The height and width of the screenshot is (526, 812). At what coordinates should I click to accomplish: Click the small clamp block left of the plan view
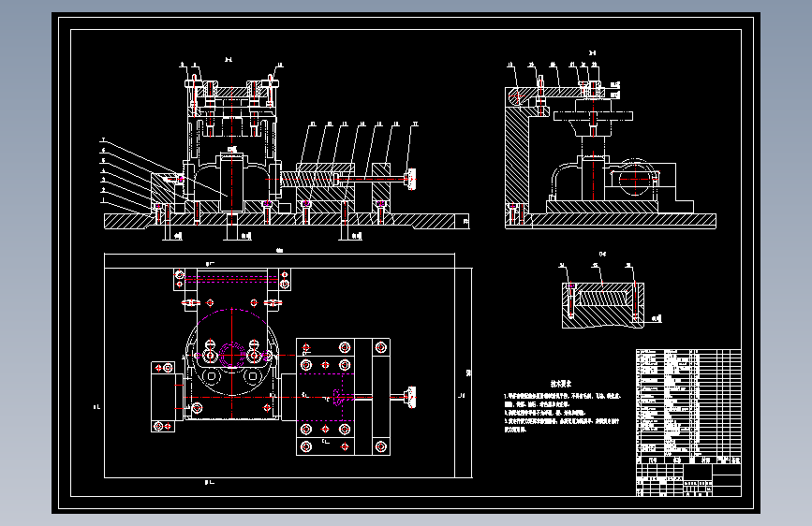pos(163,397)
